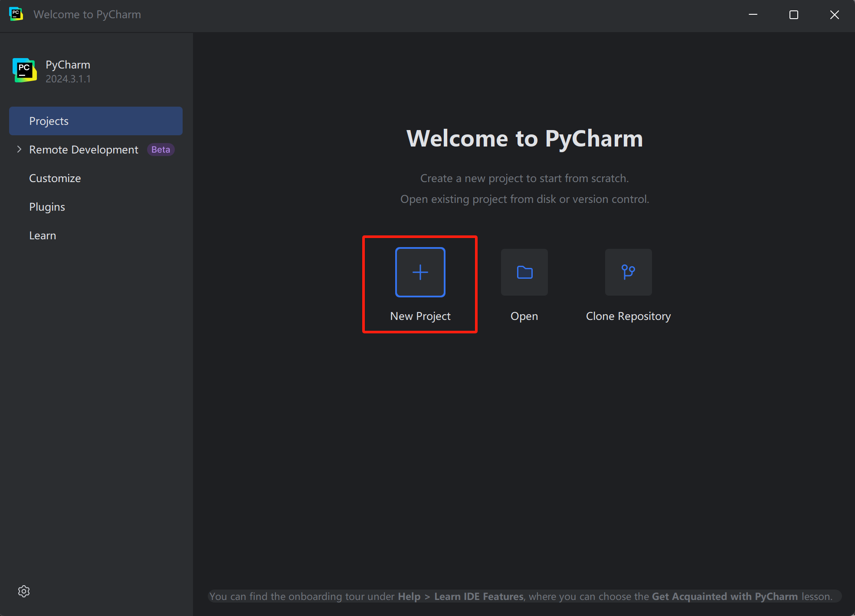Maximize the Welcome to PyCharm window
The width and height of the screenshot is (855, 616).
pos(794,15)
